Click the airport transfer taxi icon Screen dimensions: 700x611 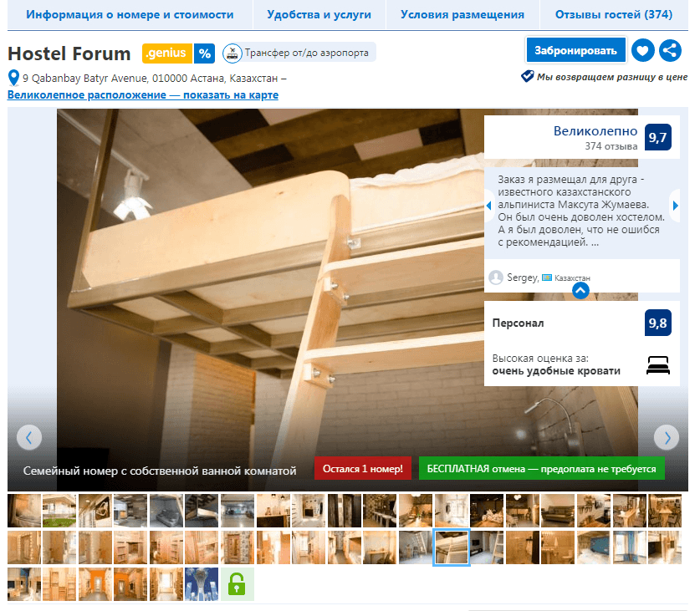(232, 53)
